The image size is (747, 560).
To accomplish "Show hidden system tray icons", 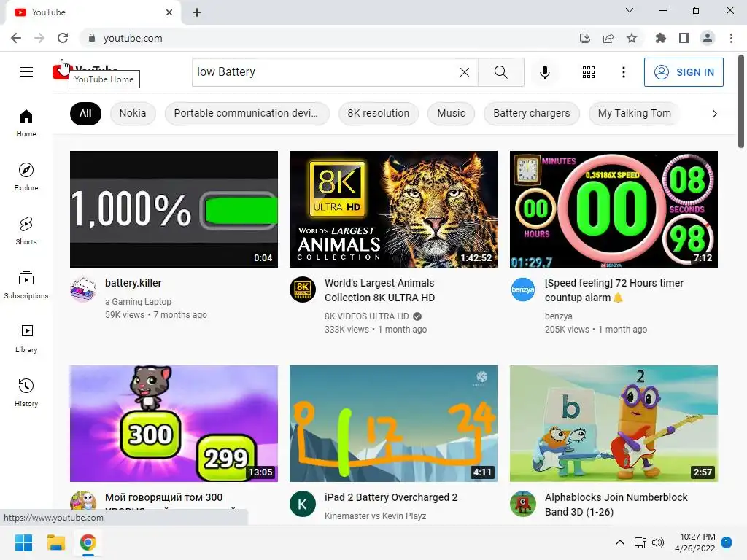I will point(620,542).
